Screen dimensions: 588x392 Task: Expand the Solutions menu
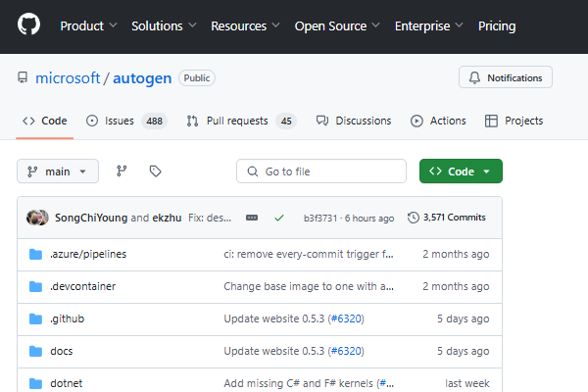164,25
